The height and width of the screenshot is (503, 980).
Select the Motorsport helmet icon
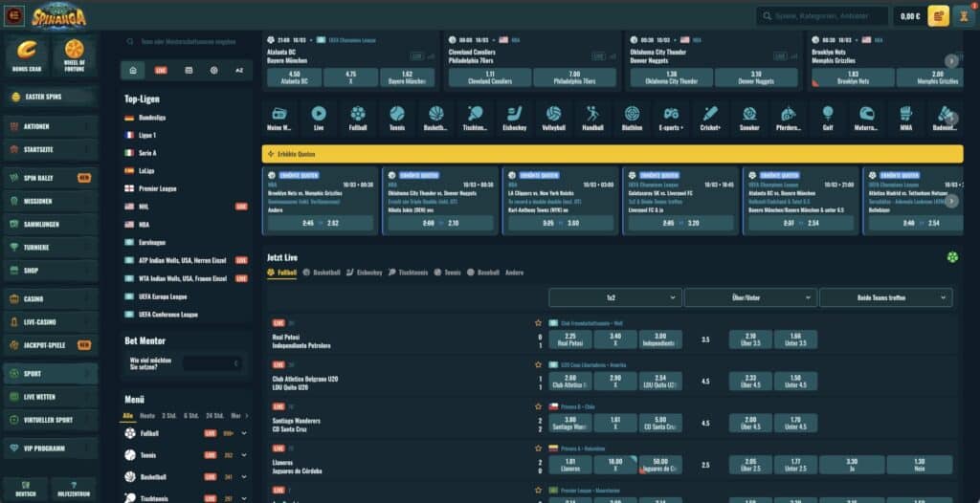pyautogui.click(x=866, y=118)
